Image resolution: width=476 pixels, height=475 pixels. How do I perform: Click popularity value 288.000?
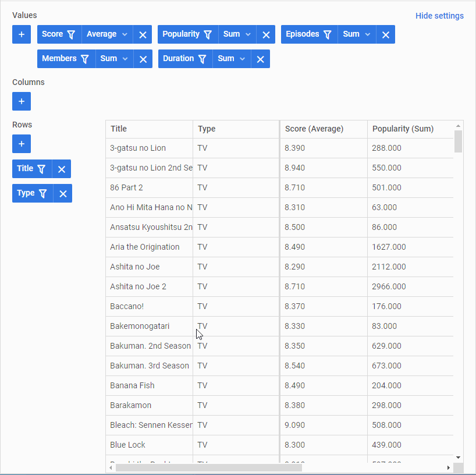coord(410,148)
